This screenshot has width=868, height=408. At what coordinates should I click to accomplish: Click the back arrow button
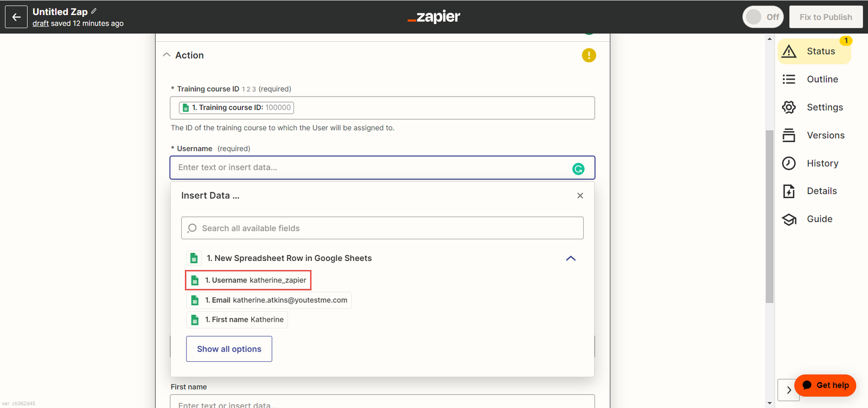[x=16, y=17]
